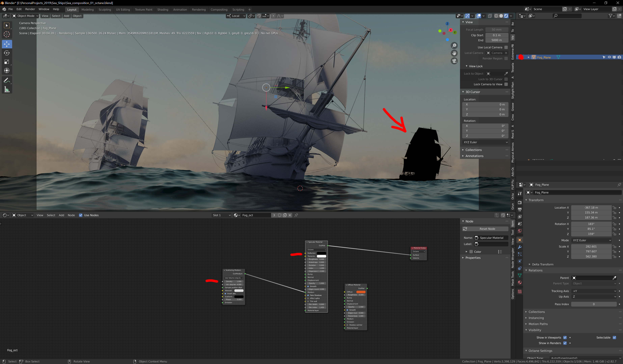This screenshot has width=623, height=364.
Task: Switch to the Shading workspace tab
Action: tap(162, 9)
